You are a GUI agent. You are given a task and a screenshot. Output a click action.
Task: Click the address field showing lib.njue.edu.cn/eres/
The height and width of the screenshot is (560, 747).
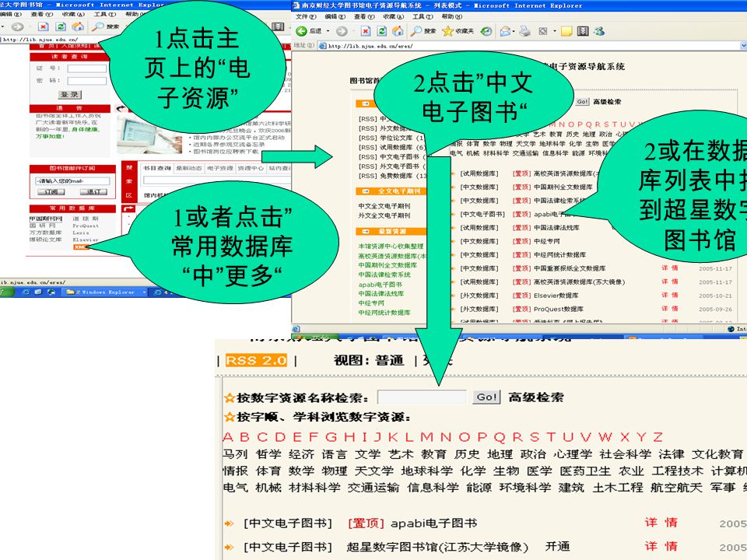529,46
